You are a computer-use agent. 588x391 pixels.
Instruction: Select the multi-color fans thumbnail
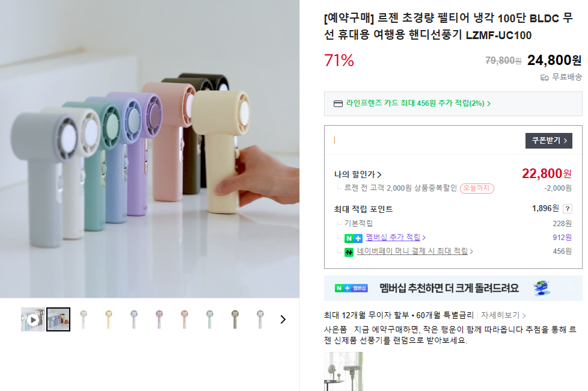pos(58,319)
